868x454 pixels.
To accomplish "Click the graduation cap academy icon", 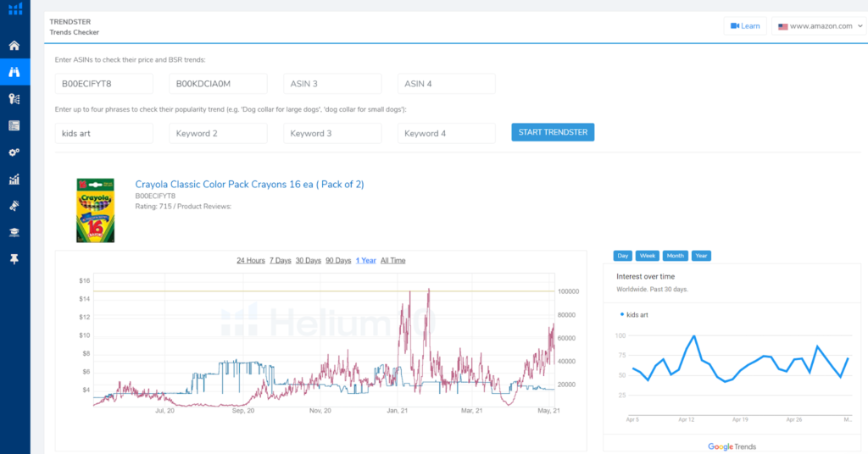I will pyautogui.click(x=14, y=232).
